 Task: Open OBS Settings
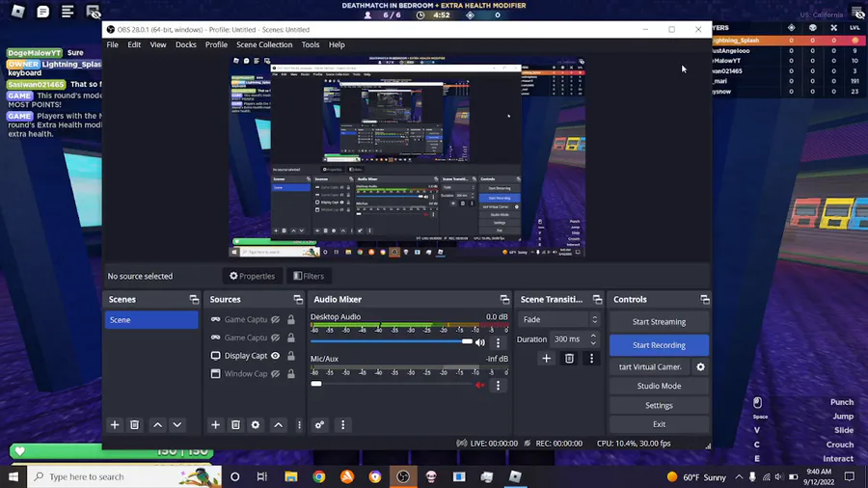click(x=659, y=405)
